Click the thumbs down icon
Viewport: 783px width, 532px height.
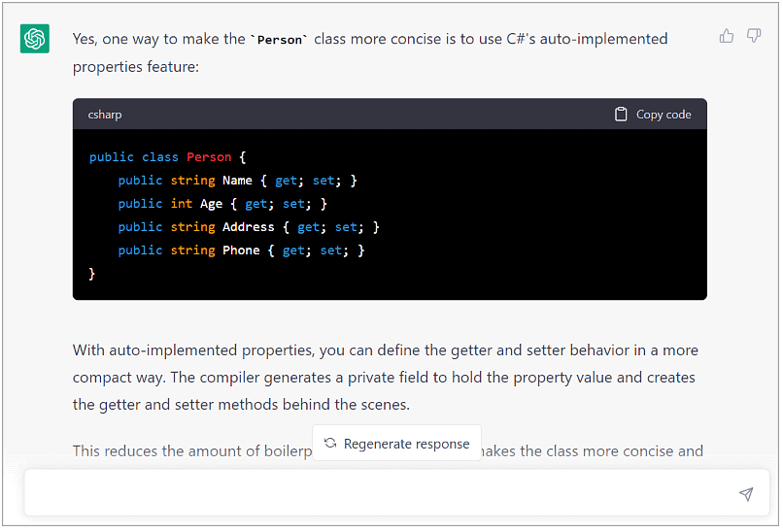(x=754, y=36)
